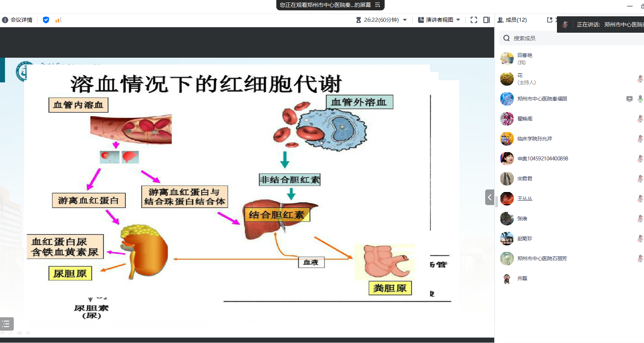Click the screen-sharing icon beside 郑州市中心医院秦福丽
The width and height of the screenshot is (644, 343).
tap(629, 99)
